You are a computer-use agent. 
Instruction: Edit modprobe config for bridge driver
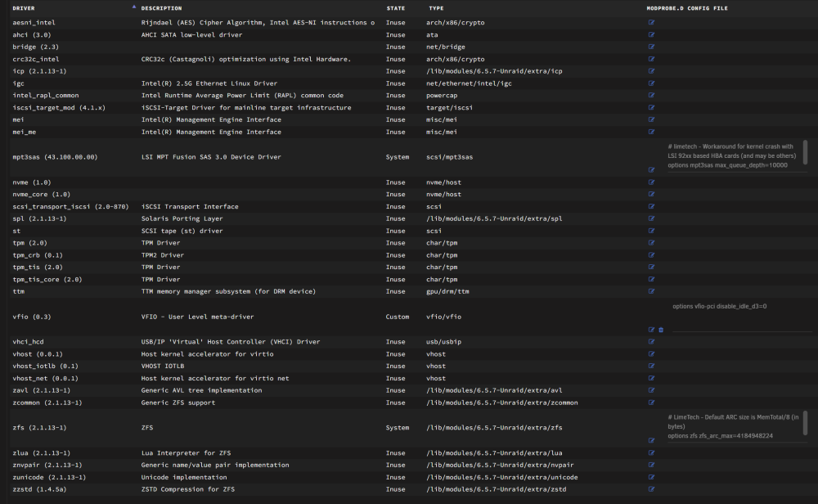click(x=651, y=47)
